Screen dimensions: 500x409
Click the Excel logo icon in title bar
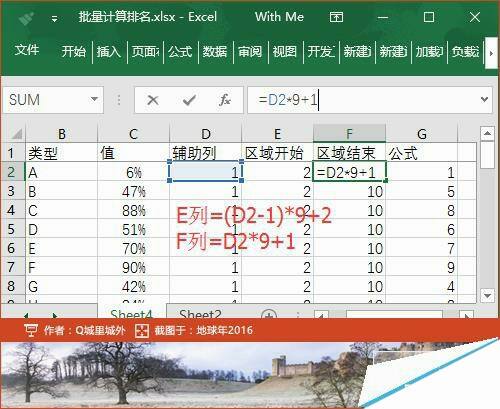click(26, 18)
